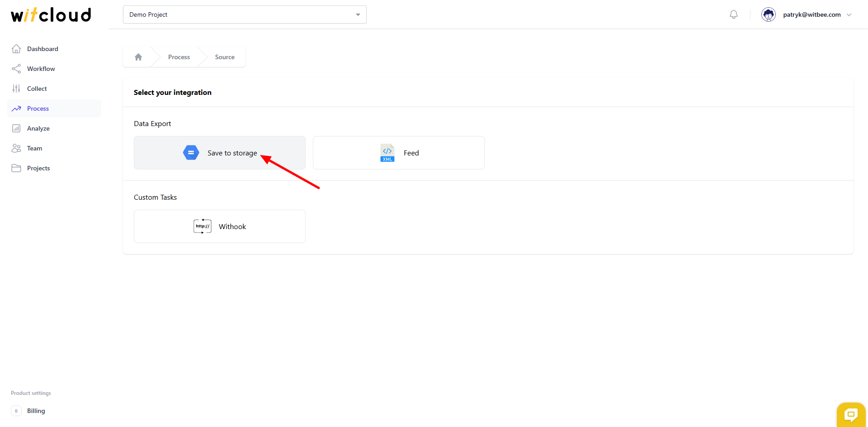
Task: Select the Dashboard icon in the sidebar
Action: click(16, 49)
